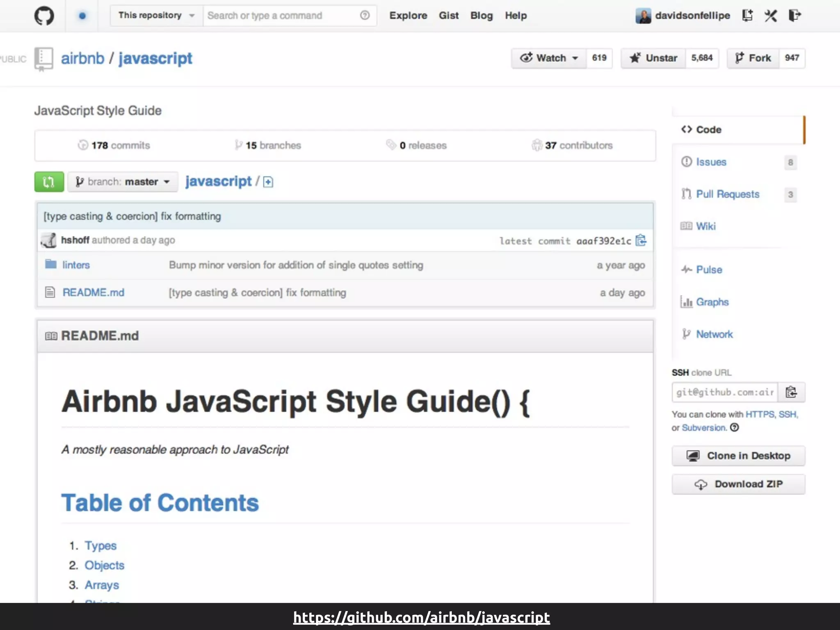Open the Issues tab in sidebar
840x630 pixels.
click(711, 162)
